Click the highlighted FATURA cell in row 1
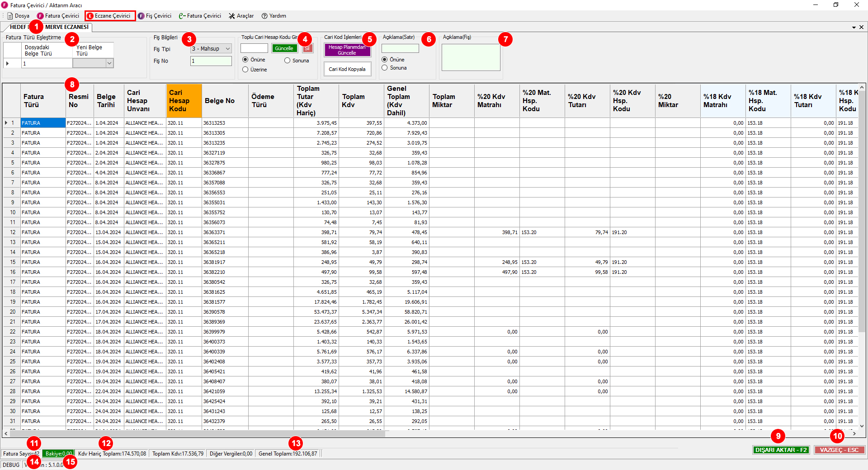The width and height of the screenshot is (868, 470). coord(43,123)
